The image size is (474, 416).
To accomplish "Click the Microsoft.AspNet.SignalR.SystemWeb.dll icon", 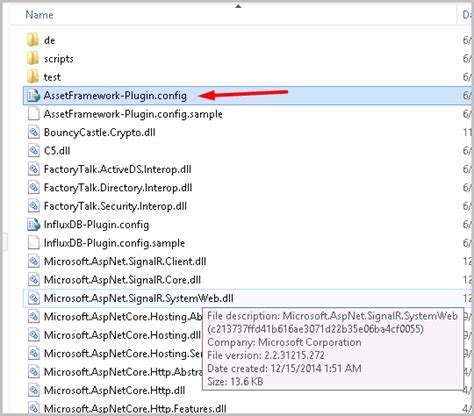I will [33, 298].
